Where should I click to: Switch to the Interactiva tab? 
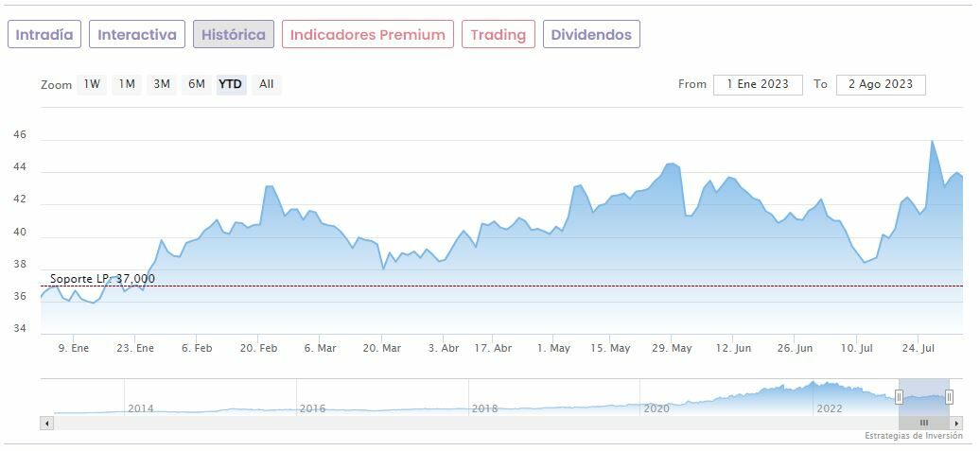tap(137, 35)
